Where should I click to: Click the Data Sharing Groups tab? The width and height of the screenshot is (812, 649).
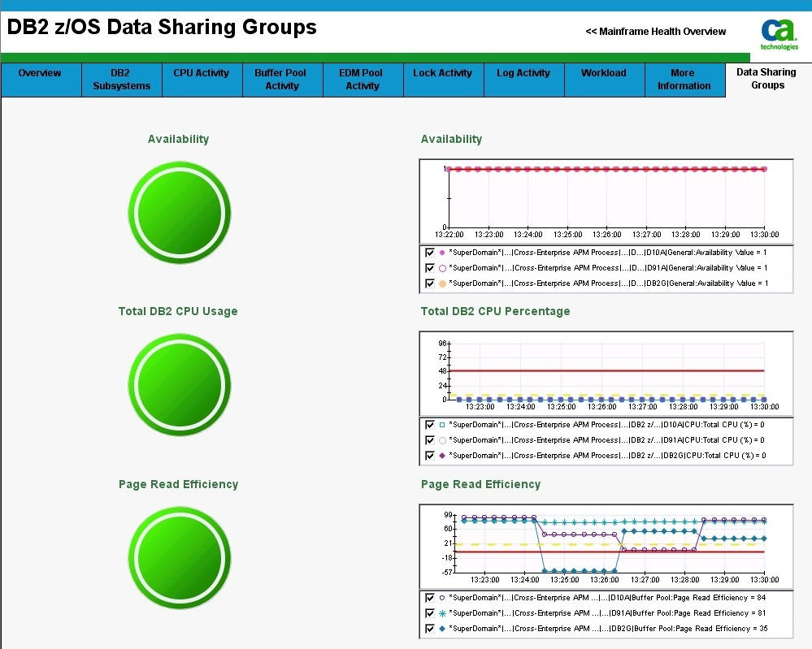tap(767, 79)
